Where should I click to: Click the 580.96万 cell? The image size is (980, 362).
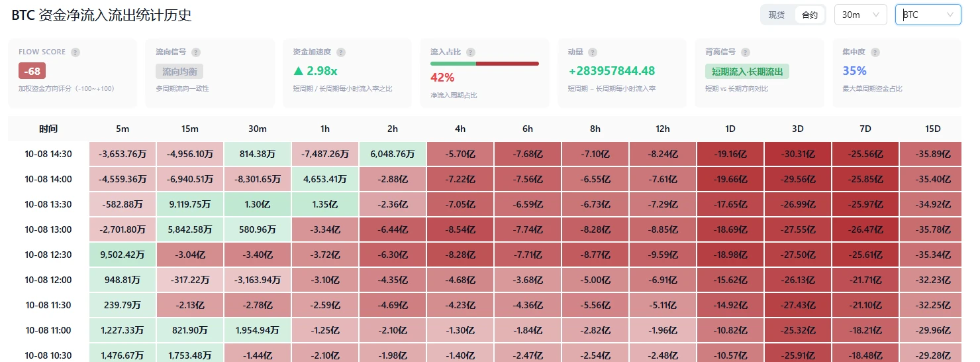pyautogui.click(x=258, y=229)
